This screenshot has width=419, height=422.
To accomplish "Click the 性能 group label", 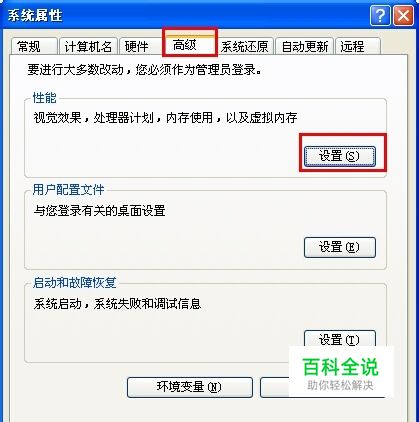I will 44,98.
